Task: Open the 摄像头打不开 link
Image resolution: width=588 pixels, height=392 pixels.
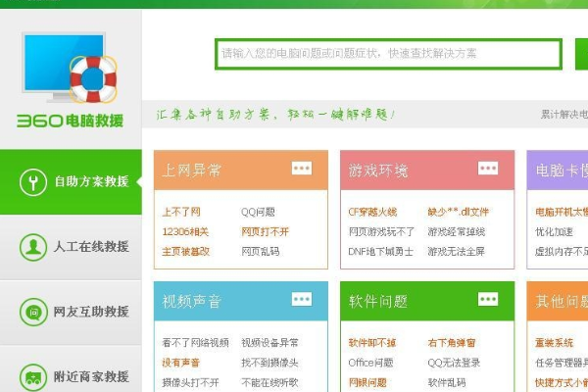Action: click(x=190, y=382)
